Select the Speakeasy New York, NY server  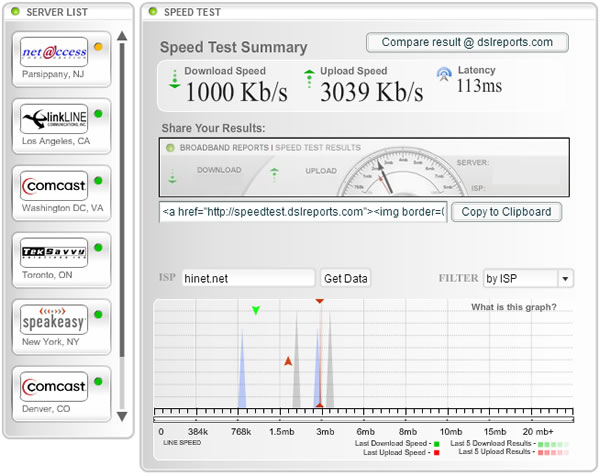point(61,327)
